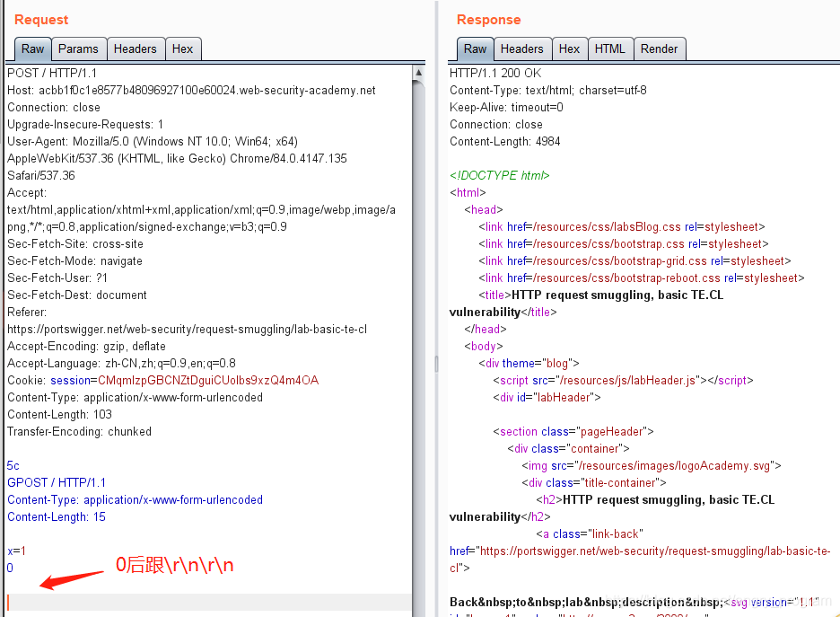Screen dimensions: 840x617
Task: Select the Request Raw tab
Action: coord(32,48)
